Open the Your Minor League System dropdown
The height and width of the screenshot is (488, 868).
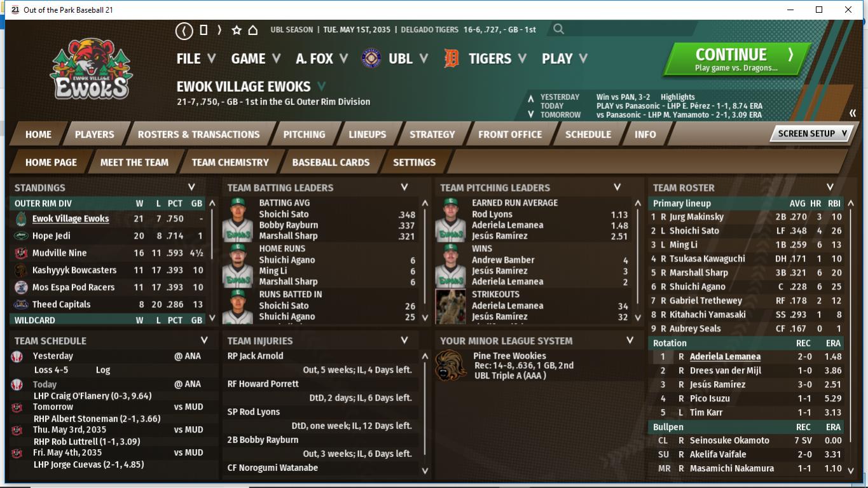tap(630, 340)
